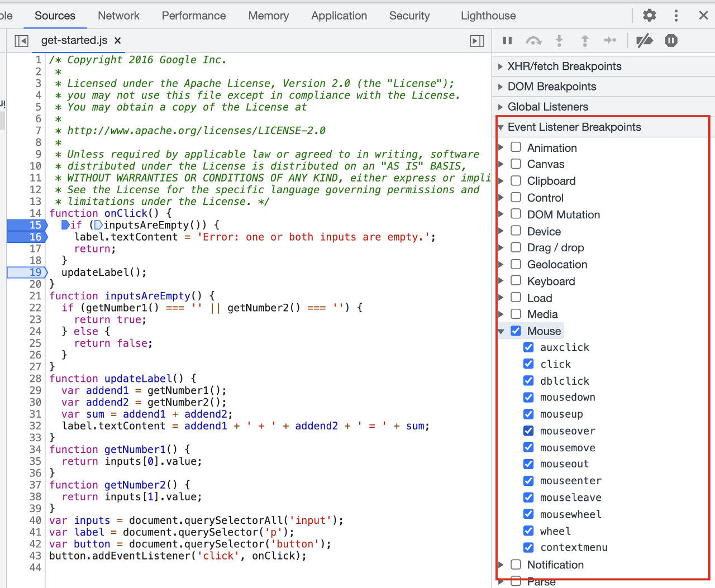Viewport: 715px width, 588px height.
Task: Click the updateLabel() call on line 19
Action: tap(104, 273)
